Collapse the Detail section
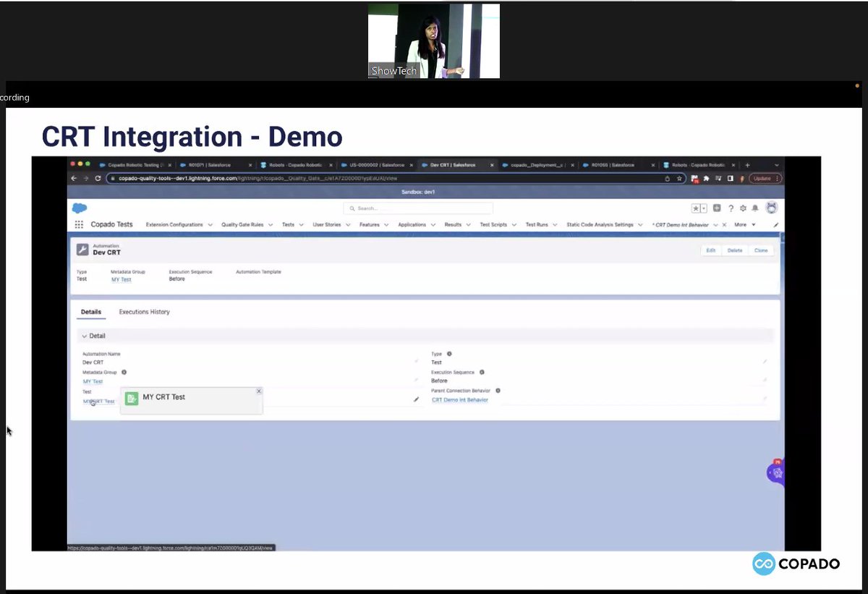 pyautogui.click(x=84, y=336)
